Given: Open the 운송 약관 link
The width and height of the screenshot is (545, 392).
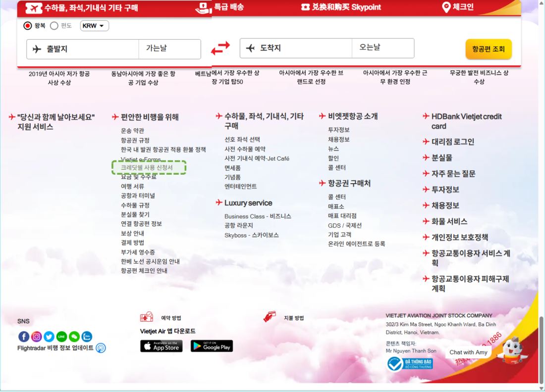Looking at the screenshot, I should click(x=132, y=131).
